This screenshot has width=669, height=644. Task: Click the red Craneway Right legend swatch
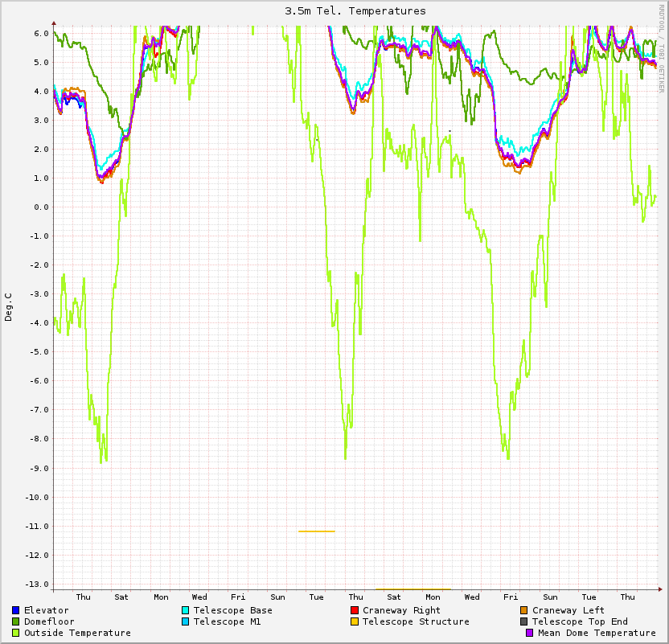[354, 610]
